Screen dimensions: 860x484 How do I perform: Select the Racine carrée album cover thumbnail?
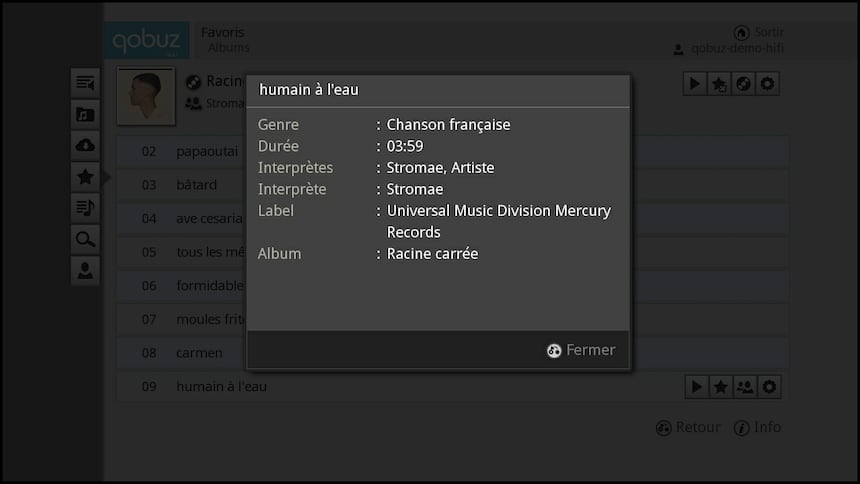pyautogui.click(x=146, y=96)
